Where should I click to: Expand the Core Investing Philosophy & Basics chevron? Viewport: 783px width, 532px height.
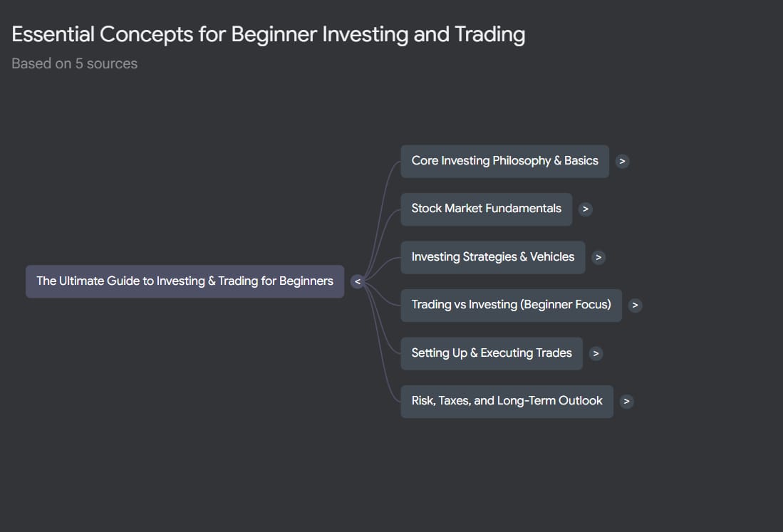tap(622, 162)
